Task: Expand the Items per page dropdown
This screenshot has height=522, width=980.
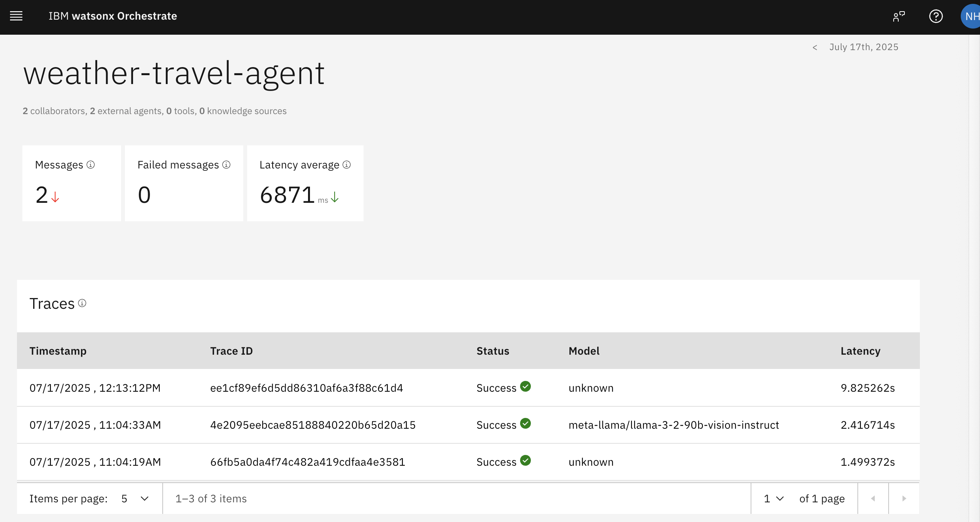Action: (135, 498)
